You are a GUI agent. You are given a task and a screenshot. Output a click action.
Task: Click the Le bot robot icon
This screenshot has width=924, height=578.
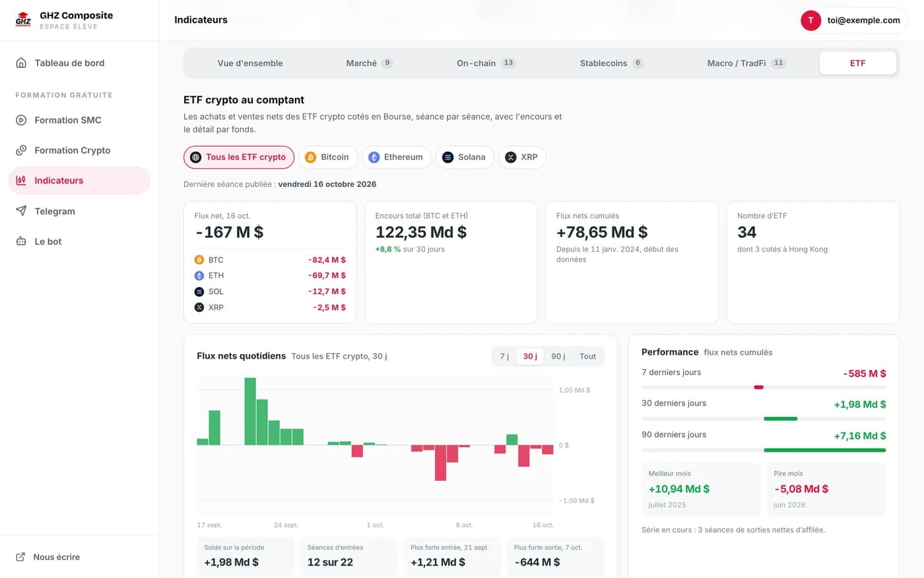click(x=21, y=242)
